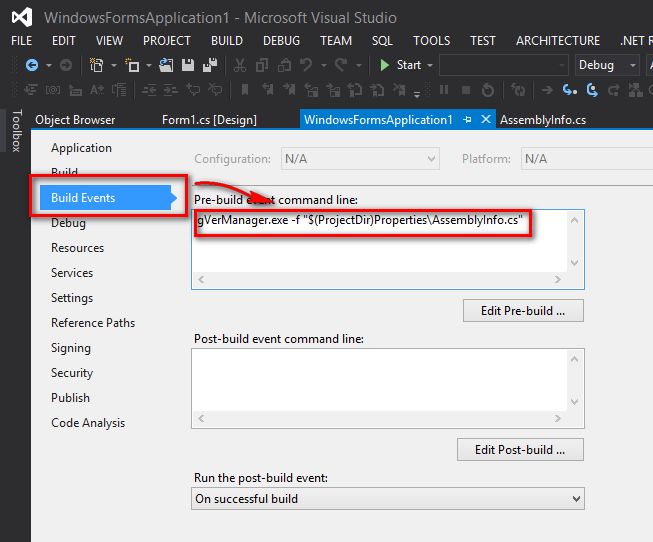The width and height of the screenshot is (653, 542).
Task: Close the WindowsFormsApplication1 properties tab
Action: coord(486,120)
